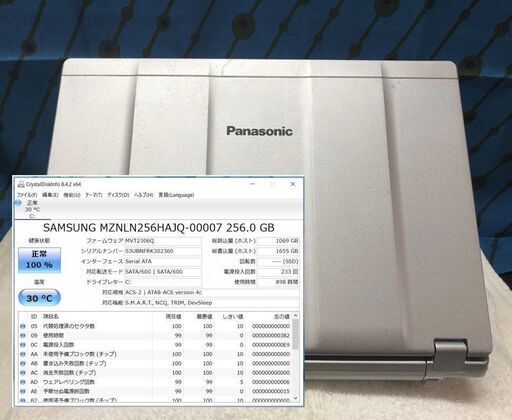
Task: Click the interface field Serial ATA
Action: click(x=163, y=261)
